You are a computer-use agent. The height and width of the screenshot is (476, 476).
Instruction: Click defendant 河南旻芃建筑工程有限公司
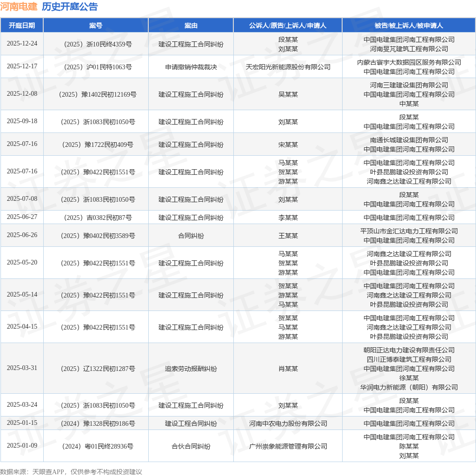[409, 49]
